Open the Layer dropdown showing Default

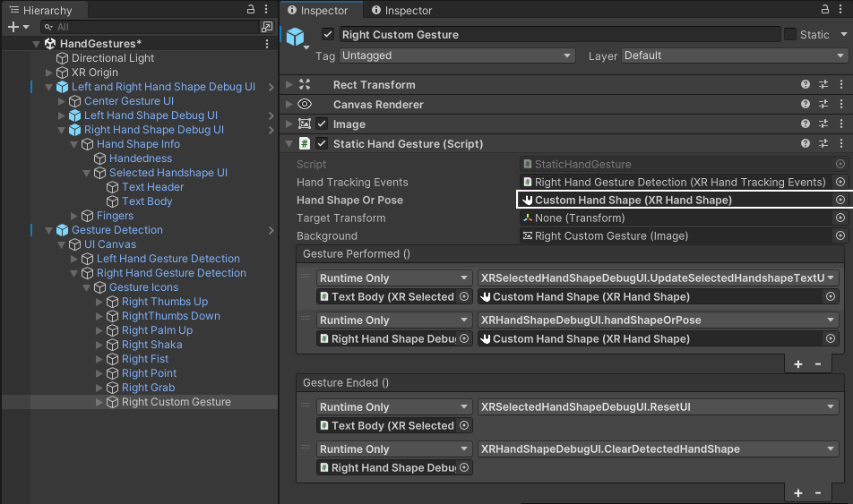click(x=733, y=56)
